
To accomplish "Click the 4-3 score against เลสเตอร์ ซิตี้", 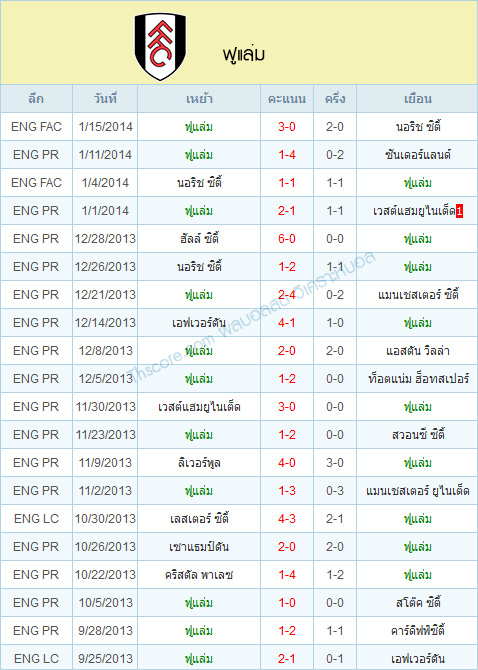I will (287, 519).
